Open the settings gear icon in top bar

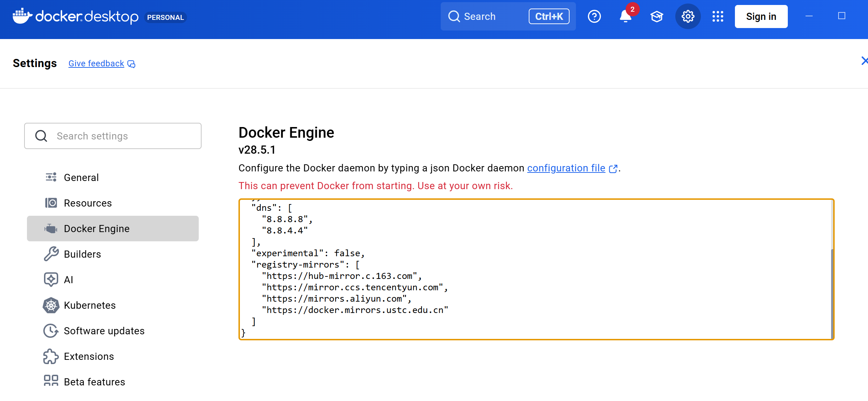tap(688, 16)
